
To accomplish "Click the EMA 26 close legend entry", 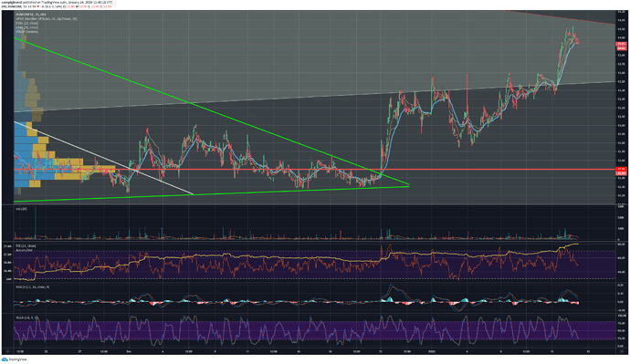I will pos(27,27).
